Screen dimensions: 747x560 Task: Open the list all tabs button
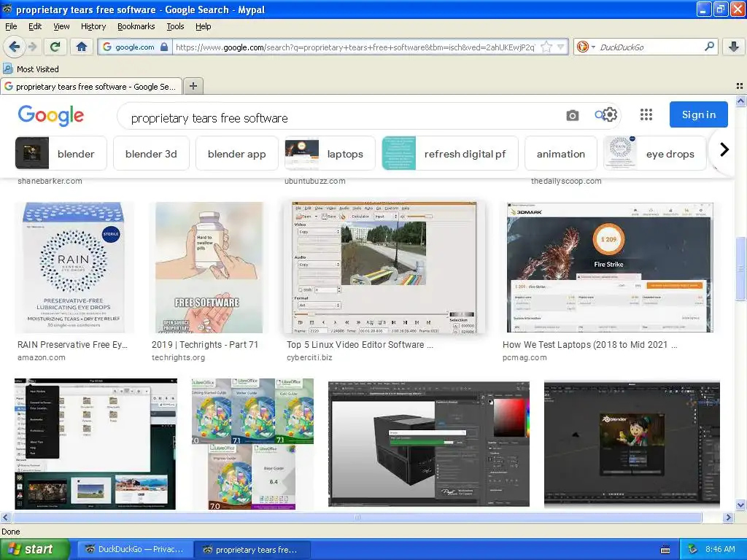coord(740,86)
